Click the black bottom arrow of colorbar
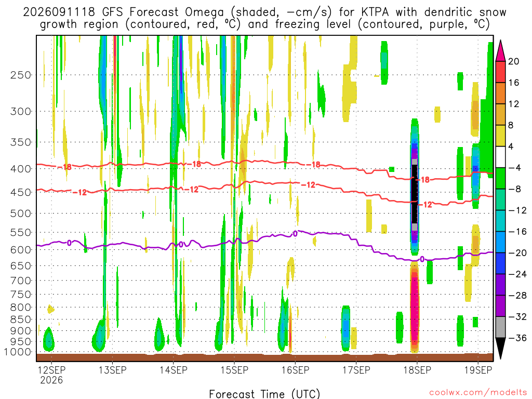This screenshot has width=532, height=399. [500, 348]
